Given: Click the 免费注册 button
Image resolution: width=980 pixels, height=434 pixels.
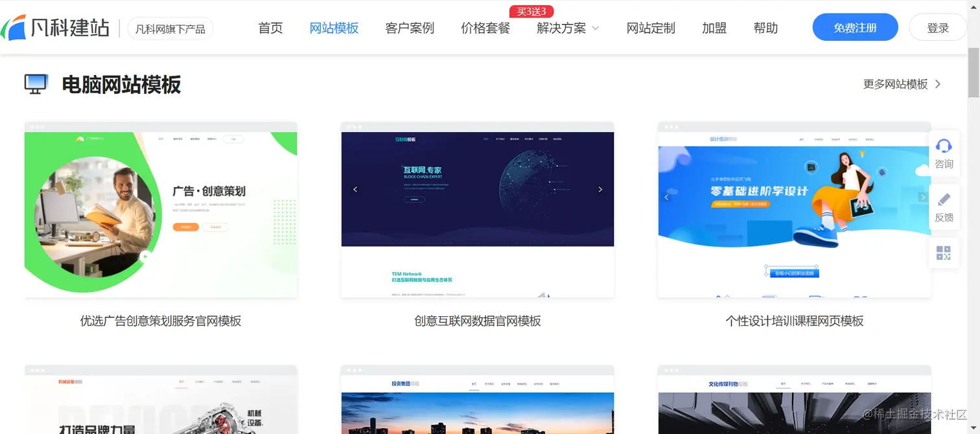Looking at the screenshot, I should coord(856,27).
